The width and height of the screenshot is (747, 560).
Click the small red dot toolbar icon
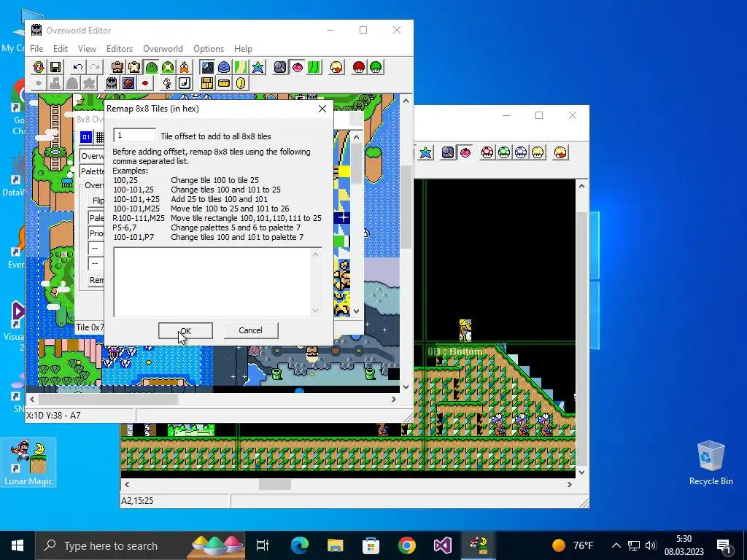click(x=145, y=83)
